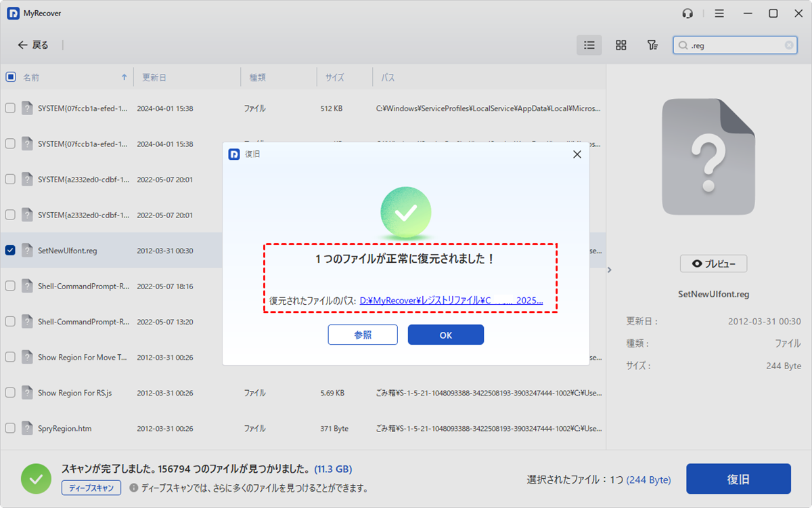The height and width of the screenshot is (508, 812).
Task: Clear the search field text
Action: tap(789, 45)
